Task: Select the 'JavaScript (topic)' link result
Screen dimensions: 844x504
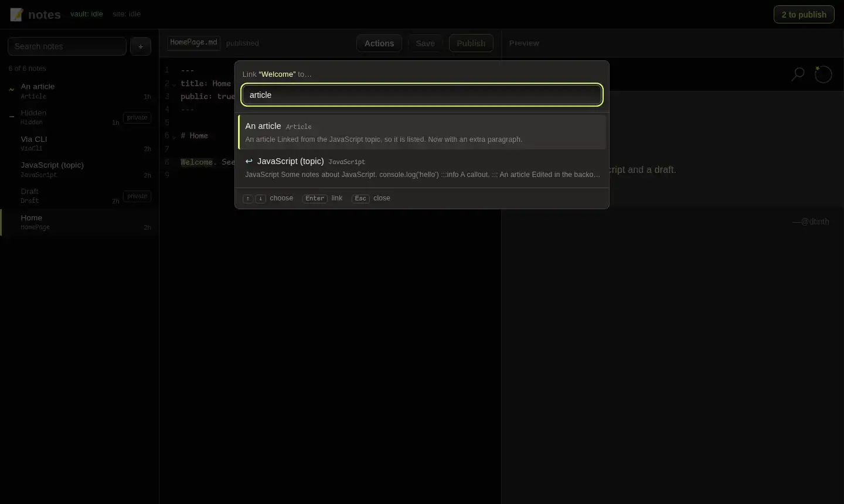Action: tap(422, 168)
